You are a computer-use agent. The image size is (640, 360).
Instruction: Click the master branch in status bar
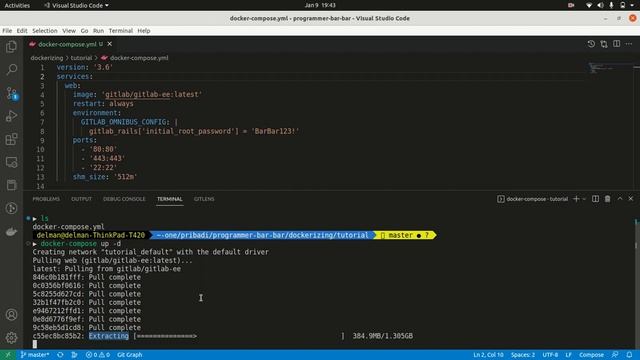click(35, 355)
